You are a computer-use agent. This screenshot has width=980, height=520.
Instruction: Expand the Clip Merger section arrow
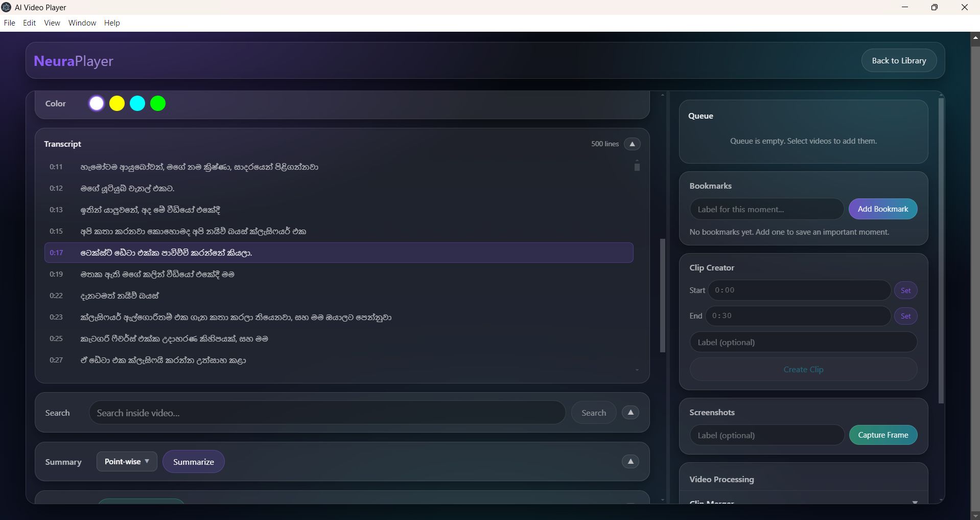point(915,502)
